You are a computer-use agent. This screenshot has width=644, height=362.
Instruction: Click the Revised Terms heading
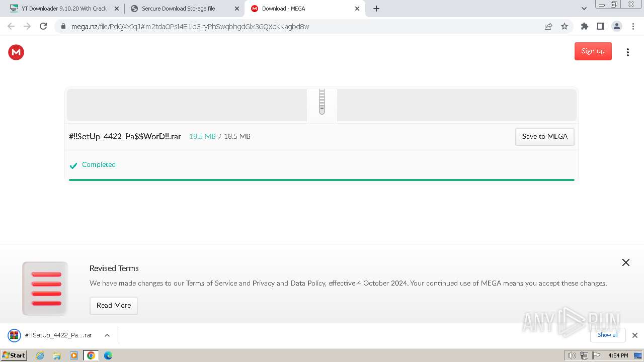(x=114, y=268)
